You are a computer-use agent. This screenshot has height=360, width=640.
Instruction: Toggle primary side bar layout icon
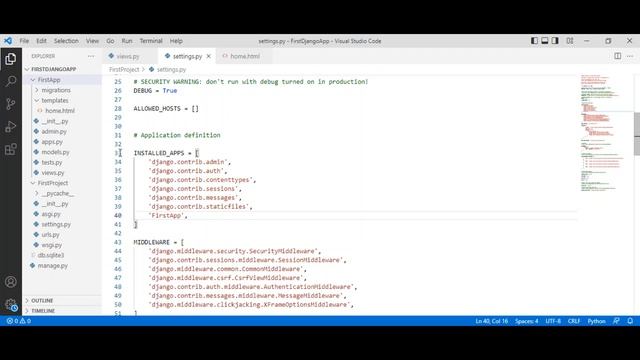534,41
